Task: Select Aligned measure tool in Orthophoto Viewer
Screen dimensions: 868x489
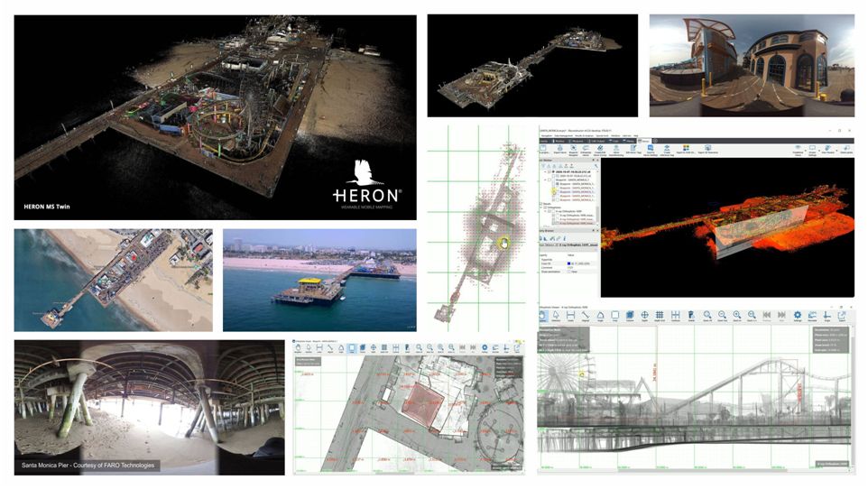Action: (x=585, y=316)
